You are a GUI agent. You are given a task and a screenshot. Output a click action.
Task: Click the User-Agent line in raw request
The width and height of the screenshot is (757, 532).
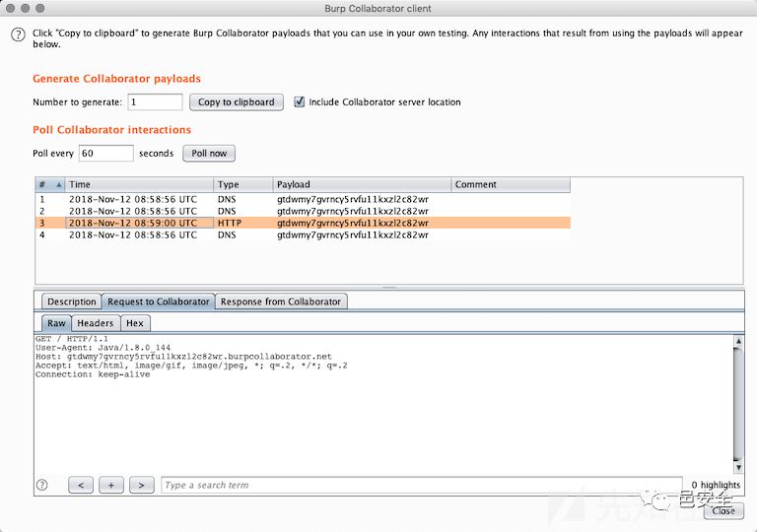[103, 348]
